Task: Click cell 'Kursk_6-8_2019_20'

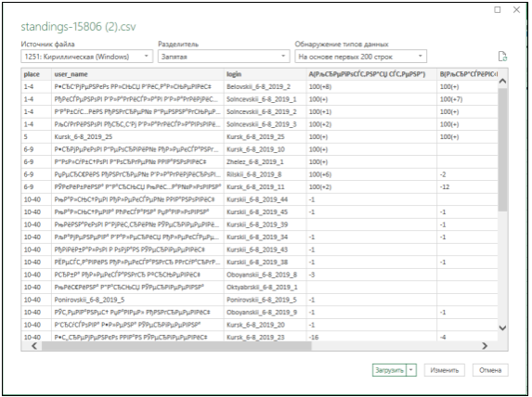Action: pos(265,326)
